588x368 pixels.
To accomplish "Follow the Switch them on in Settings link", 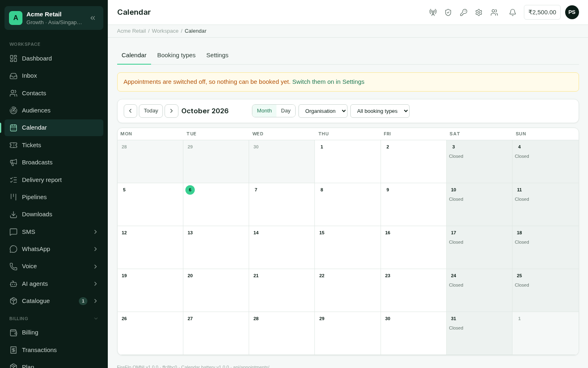I will point(328,82).
